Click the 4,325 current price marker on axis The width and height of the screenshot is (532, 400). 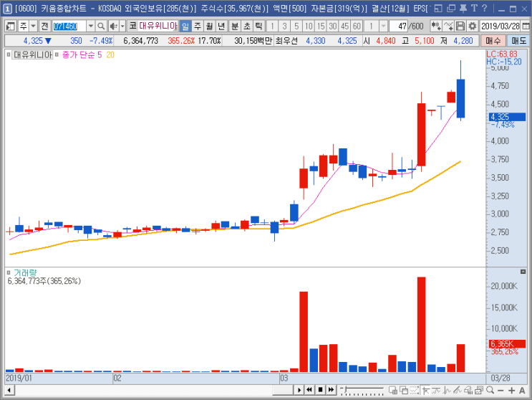pos(507,117)
